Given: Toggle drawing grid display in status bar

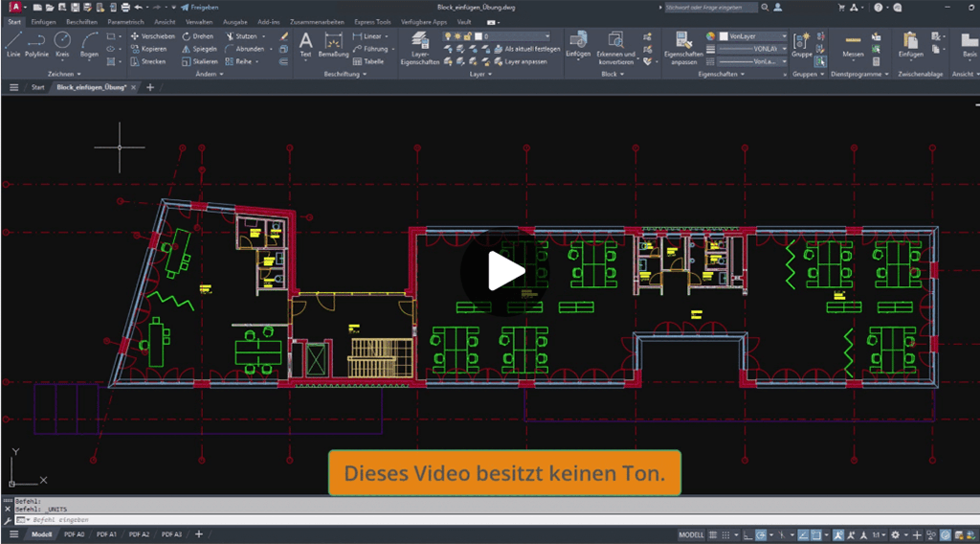Looking at the screenshot, I should pyautogui.click(x=712, y=535).
